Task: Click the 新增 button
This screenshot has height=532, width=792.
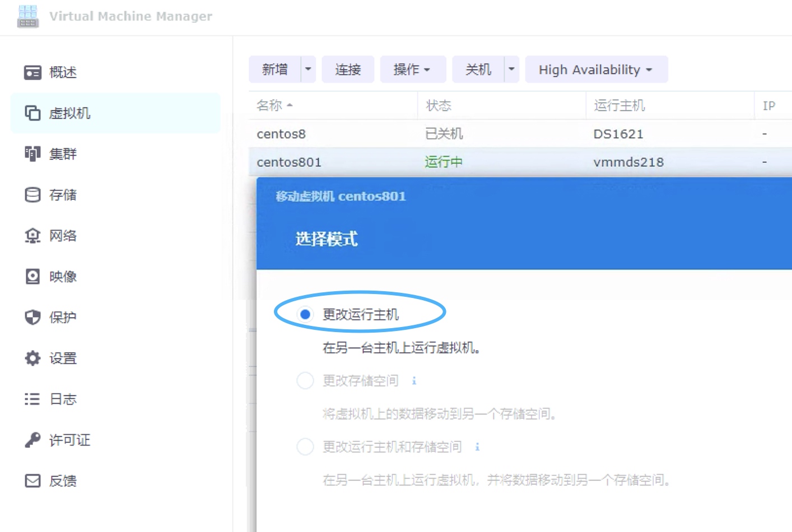Action: pyautogui.click(x=275, y=69)
